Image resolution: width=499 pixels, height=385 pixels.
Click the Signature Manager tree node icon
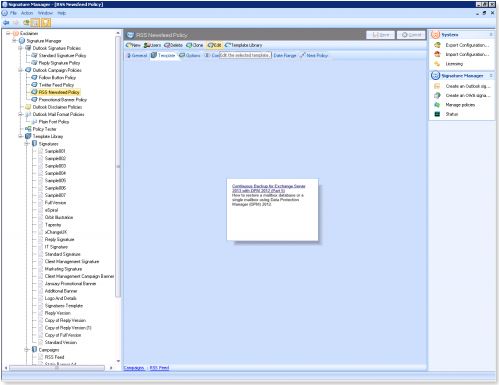22,41
